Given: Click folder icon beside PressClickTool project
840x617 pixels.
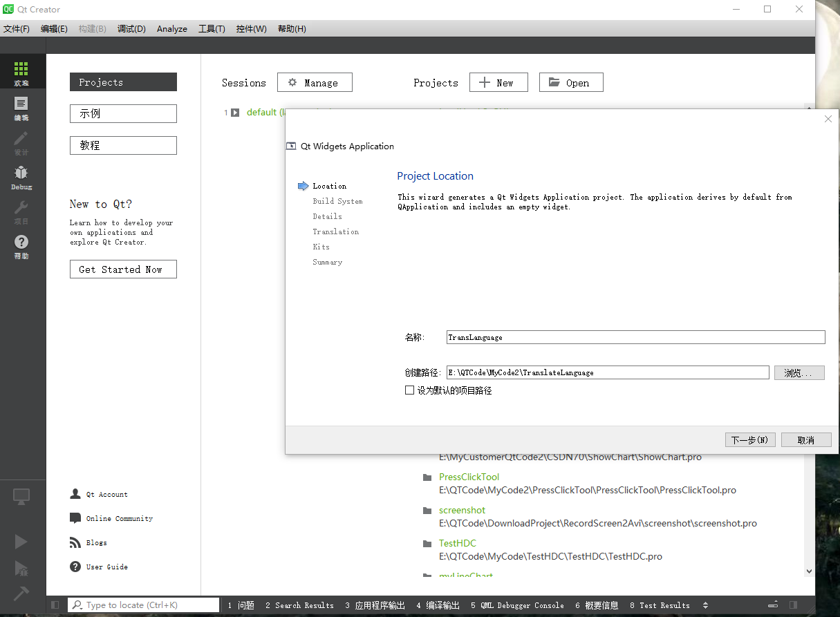Looking at the screenshot, I should click(427, 477).
